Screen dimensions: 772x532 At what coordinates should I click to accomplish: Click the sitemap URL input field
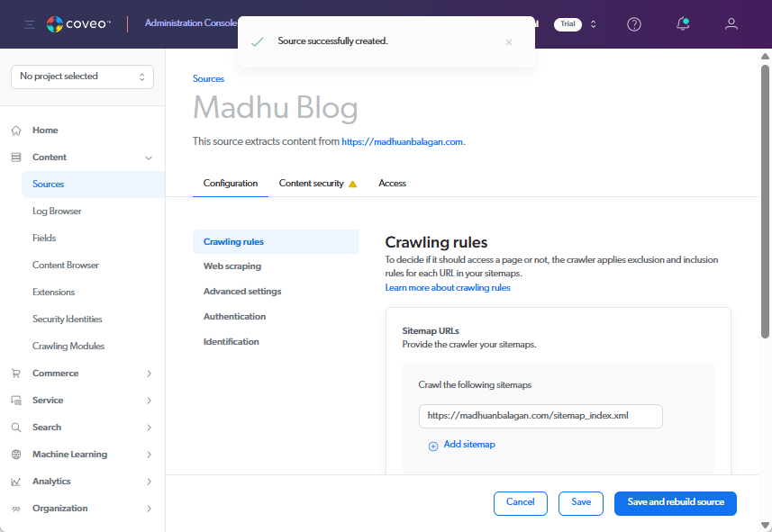point(540,416)
